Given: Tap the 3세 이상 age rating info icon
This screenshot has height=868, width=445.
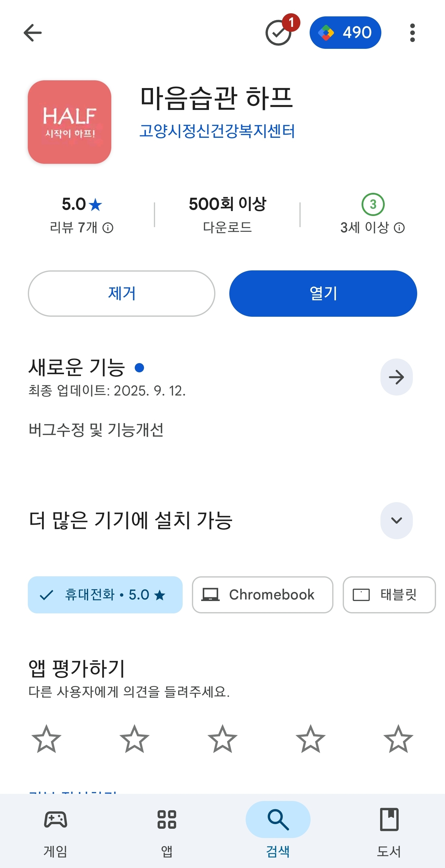Looking at the screenshot, I should click(x=399, y=228).
